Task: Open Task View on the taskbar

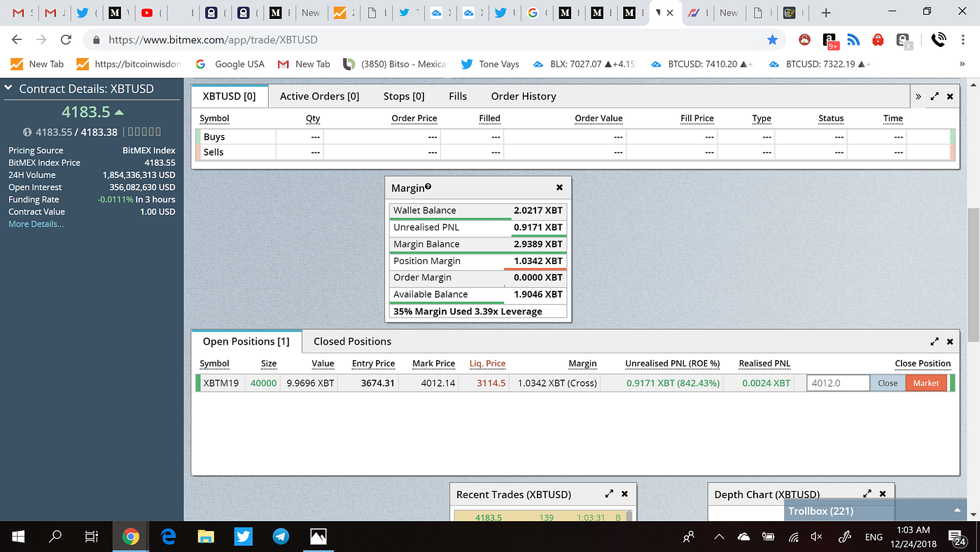Action: [x=91, y=537]
